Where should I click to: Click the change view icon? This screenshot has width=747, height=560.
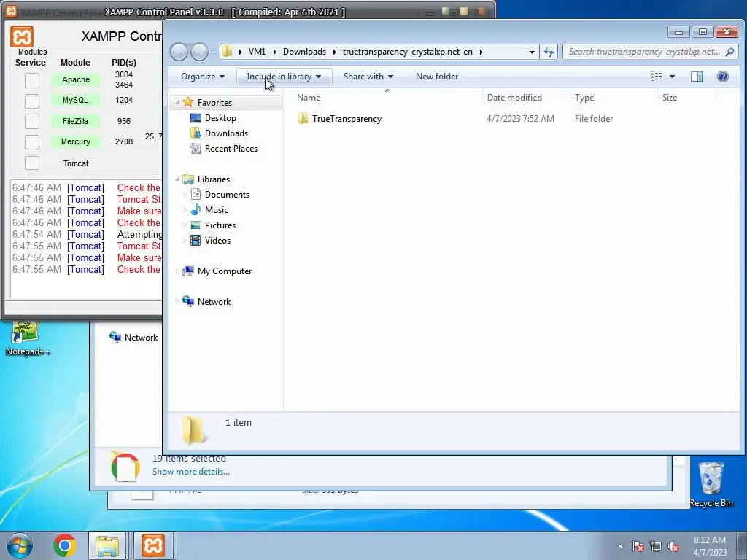656,76
